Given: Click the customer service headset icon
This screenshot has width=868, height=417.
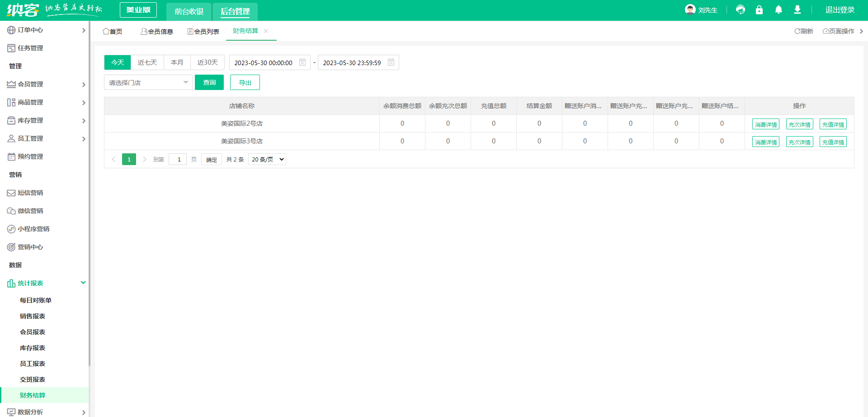Looking at the screenshot, I should 740,10.
